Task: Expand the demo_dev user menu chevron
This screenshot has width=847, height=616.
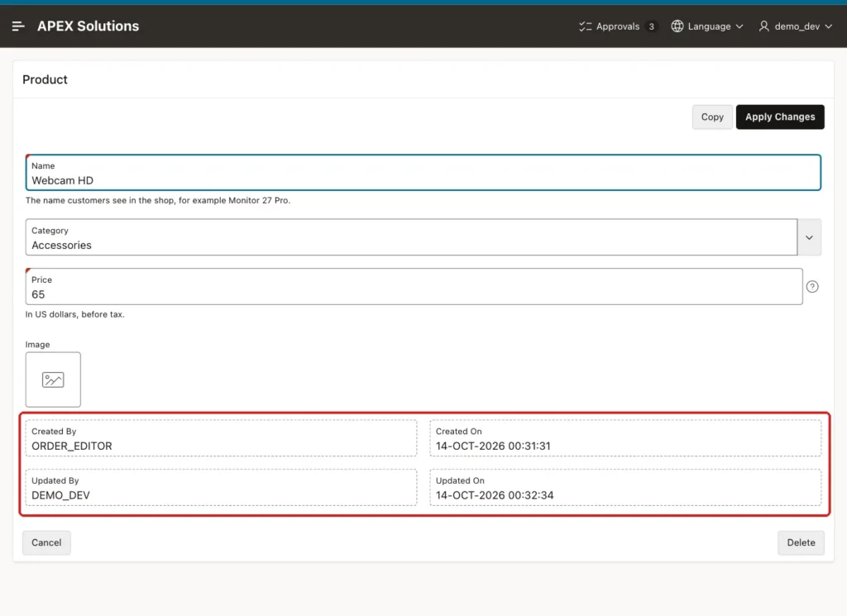Action: point(829,26)
